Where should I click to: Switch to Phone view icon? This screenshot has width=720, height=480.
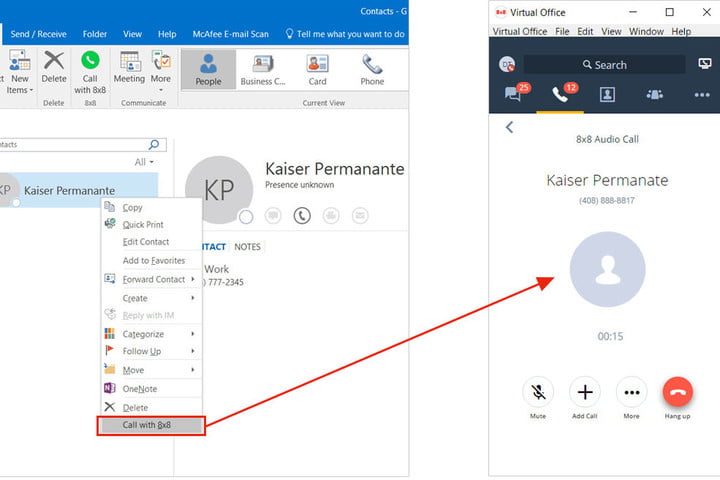coord(372,67)
